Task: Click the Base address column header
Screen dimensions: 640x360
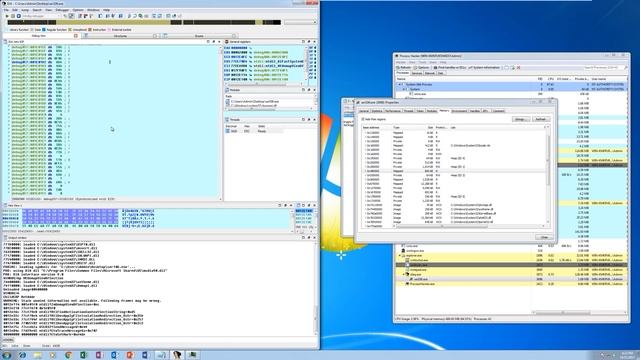Action: [376, 127]
